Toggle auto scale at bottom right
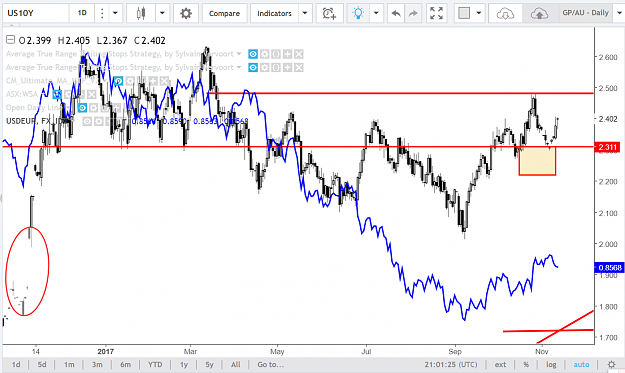The height and width of the screenshot is (373, 625). pyautogui.click(x=581, y=364)
